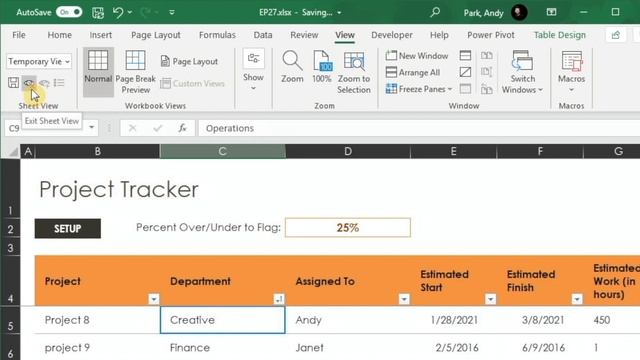Screen dimensions: 640x360
Task: Open the Name Box dropdown arrow
Action: pos(91,128)
